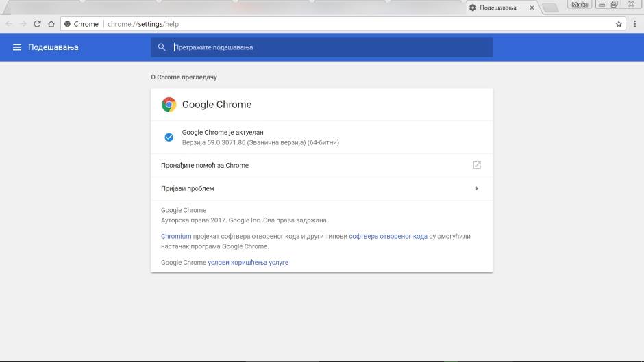Open "услови коришћења услуге" link
644x362 pixels.
click(248, 263)
